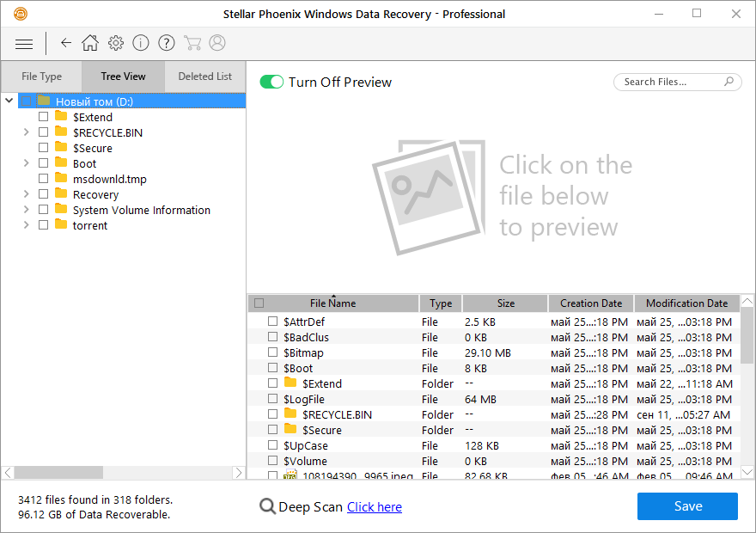Screen dimensions: 756x533
Task: Click the Deep Scan 'Click here' link
Action: point(375,507)
